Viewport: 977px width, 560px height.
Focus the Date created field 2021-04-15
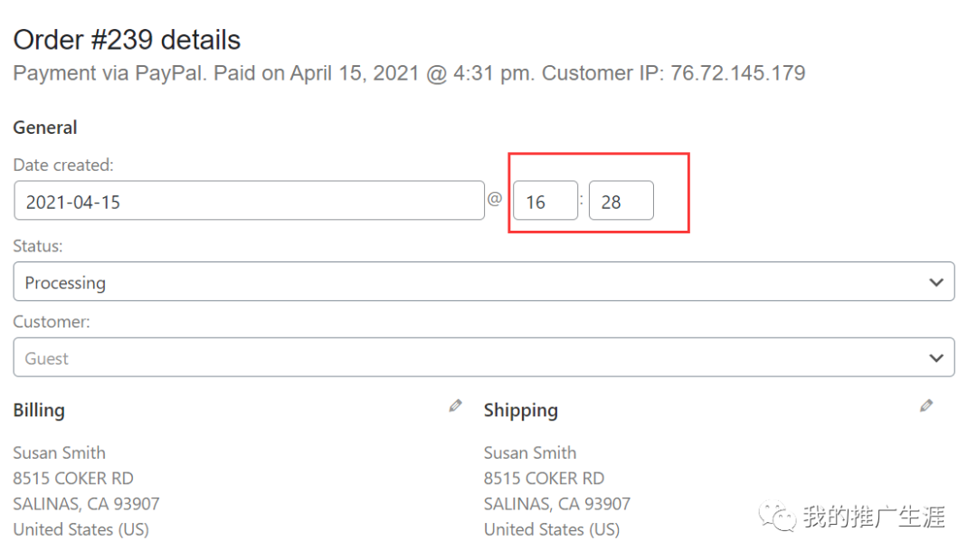(249, 201)
